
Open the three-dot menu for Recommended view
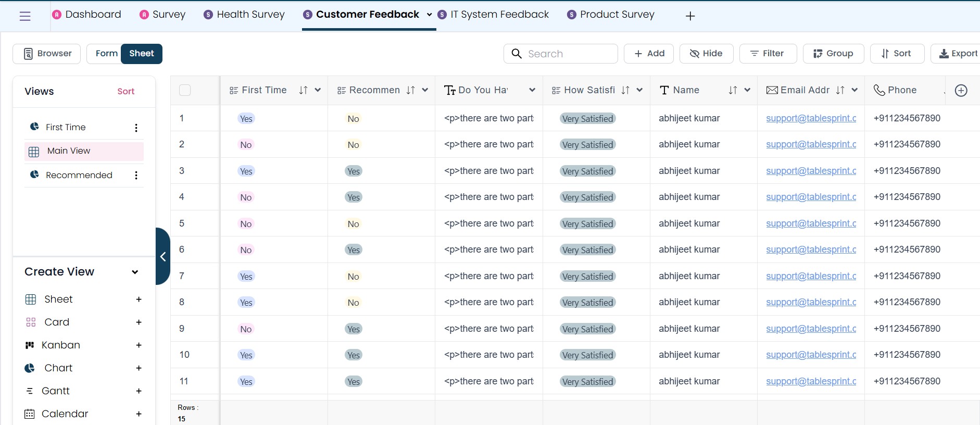(136, 176)
